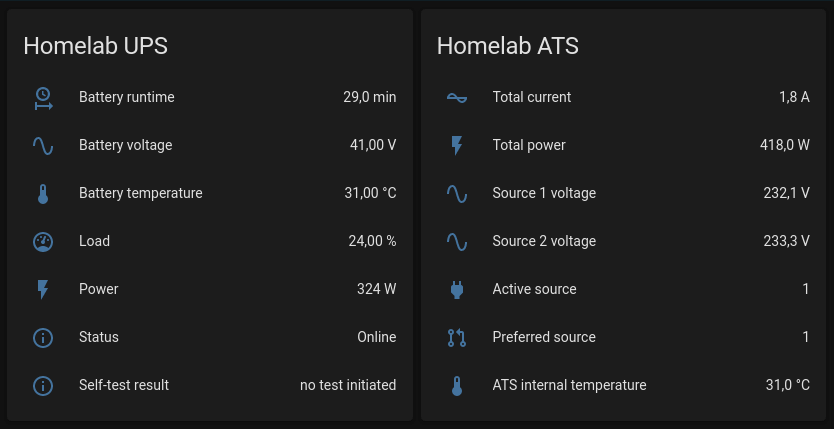This screenshot has height=429, width=834.
Task: Click the Total power flash icon
Action: [x=457, y=145]
